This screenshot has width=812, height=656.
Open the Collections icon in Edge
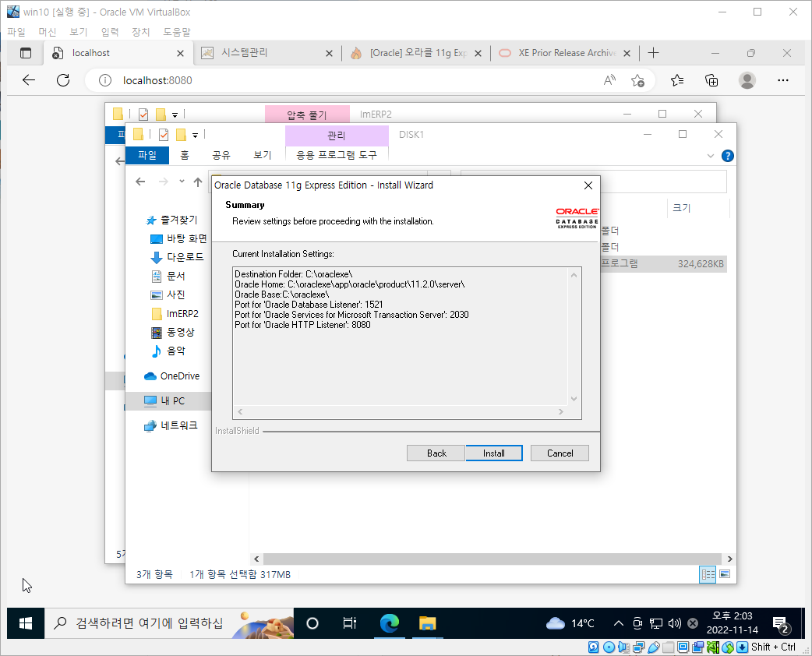711,80
